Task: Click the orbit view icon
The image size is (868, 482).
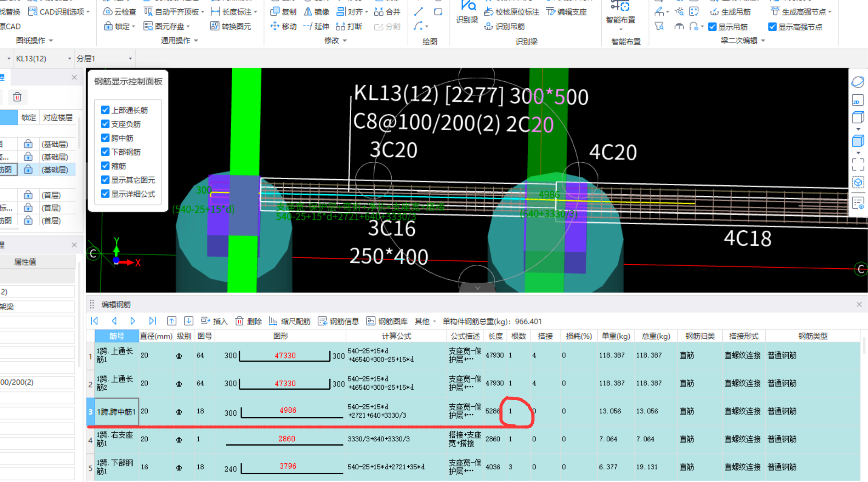Action: click(857, 82)
